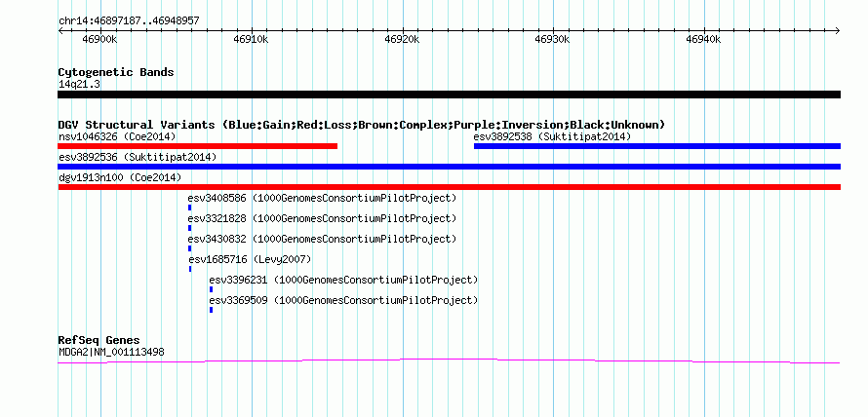Click the DGV Structural Variants track title
Viewport: 868px width, 417px height.
coord(362,125)
